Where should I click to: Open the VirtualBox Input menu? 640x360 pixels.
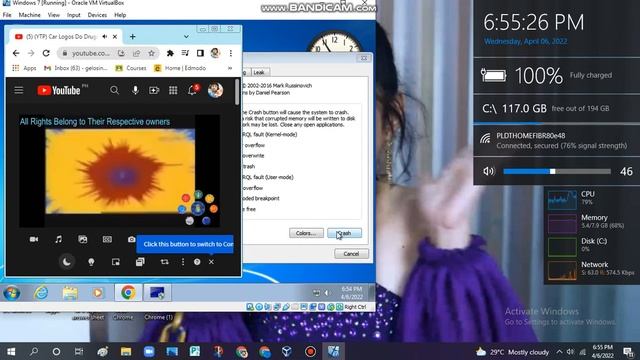73,15
